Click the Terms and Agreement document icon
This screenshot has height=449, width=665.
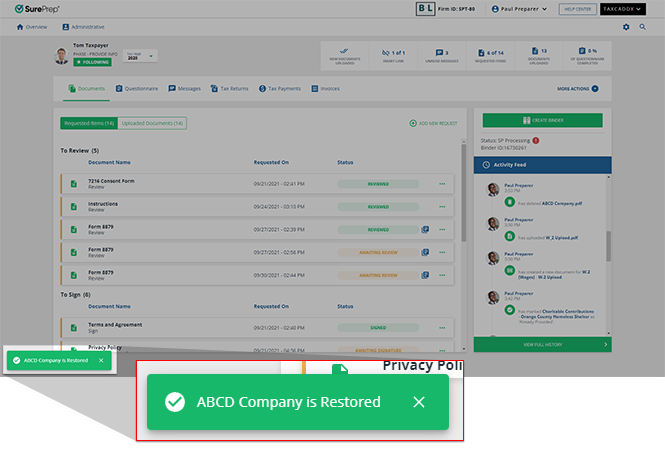(x=74, y=328)
